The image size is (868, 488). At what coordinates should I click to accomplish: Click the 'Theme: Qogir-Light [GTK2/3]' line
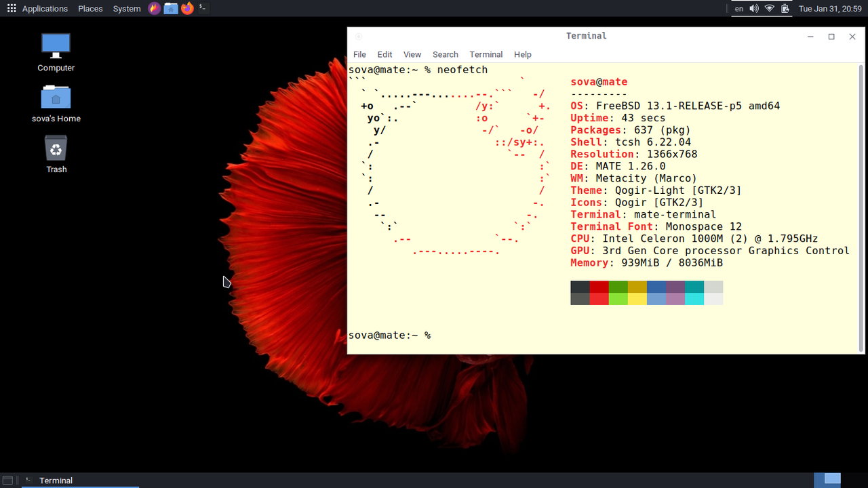point(656,190)
